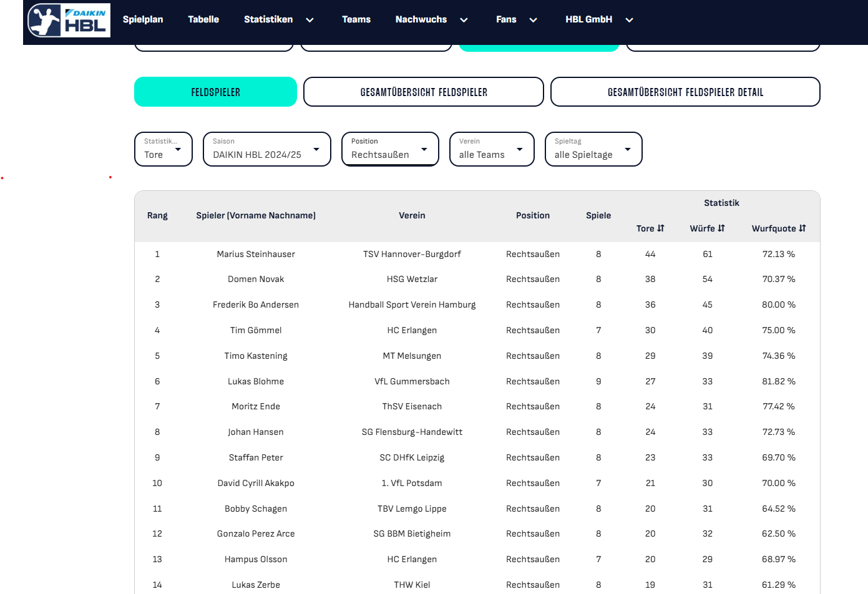Sort table by Würfe arrows icon
Screen dimensions: 868x594
pyautogui.click(x=721, y=228)
